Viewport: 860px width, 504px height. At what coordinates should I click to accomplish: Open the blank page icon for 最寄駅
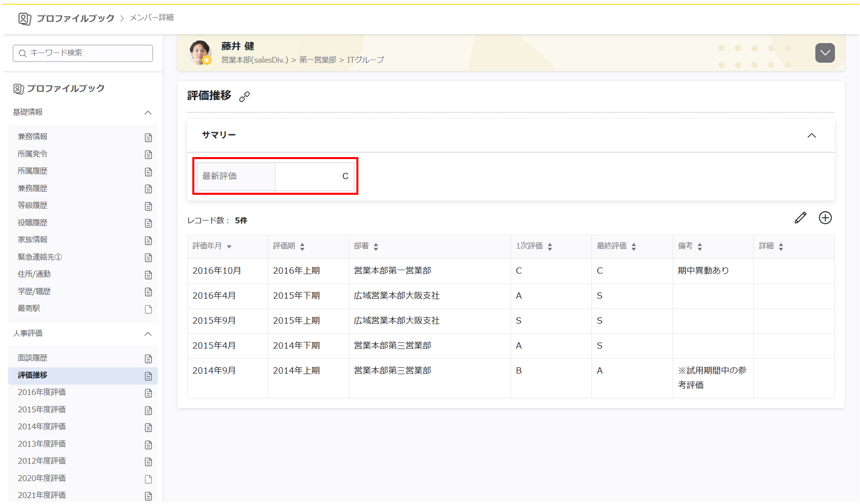(148, 309)
